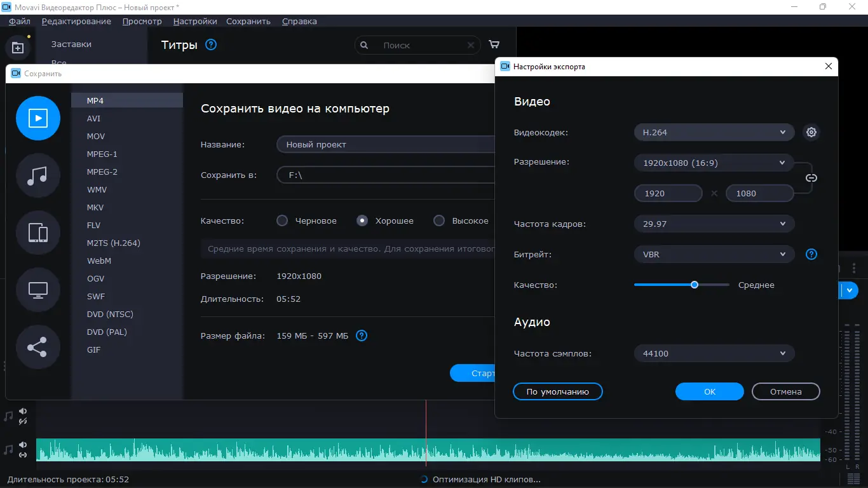This screenshot has width=868, height=488.
Task: Open the Частота кадров 29.97 dropdown
Action: tap(714, 224)
